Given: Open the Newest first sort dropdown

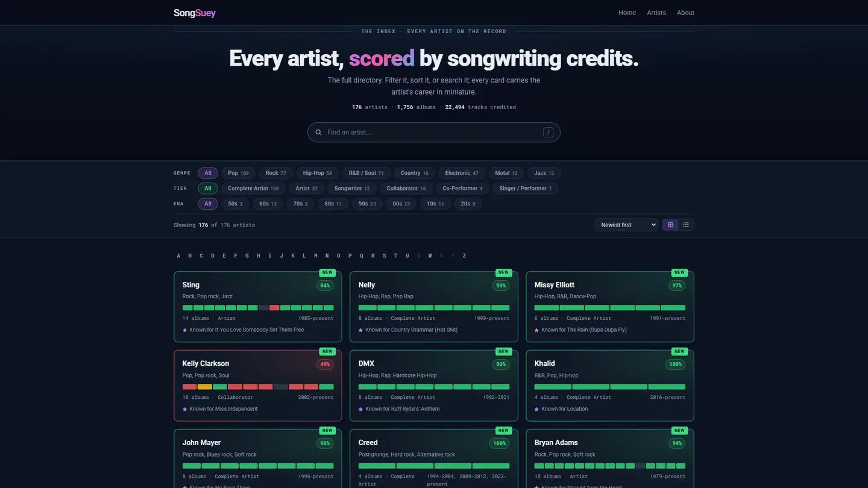Looking at the screenshot, I should click(x=626, y=225).
